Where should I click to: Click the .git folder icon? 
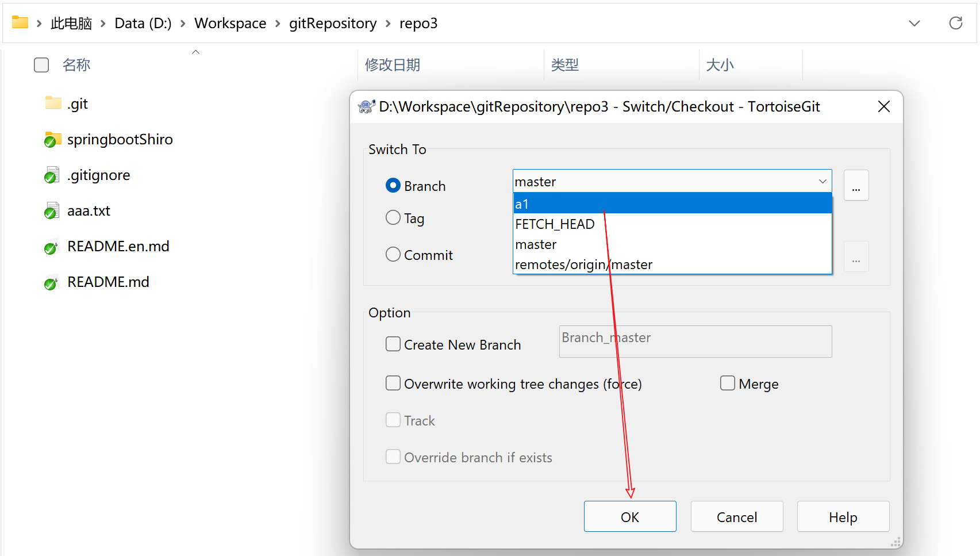(53, 103)
